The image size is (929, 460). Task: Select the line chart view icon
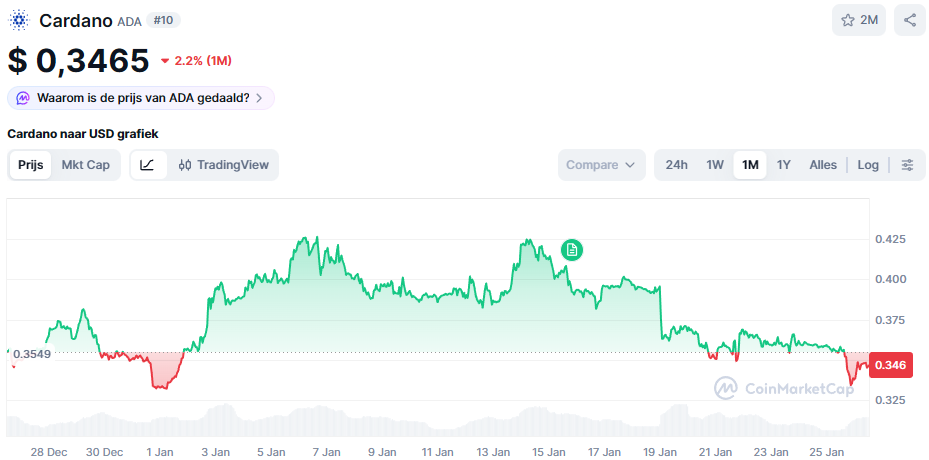[x=148, y=165]
